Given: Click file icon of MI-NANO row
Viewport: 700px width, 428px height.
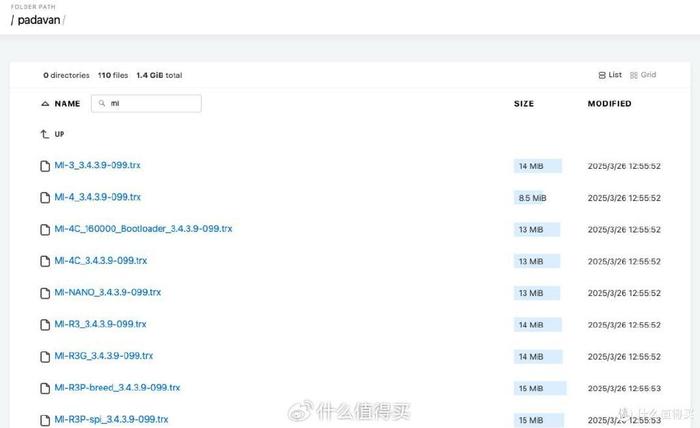Looking at the screenshot, I should (45, 293).
